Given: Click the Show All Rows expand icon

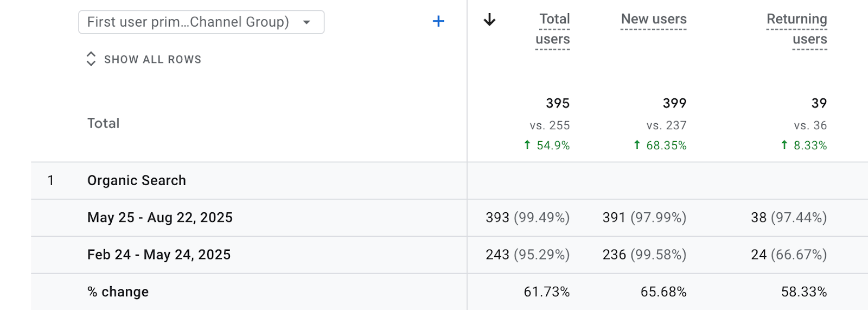Looking at the screenshot, I should [x=91, y=59].
